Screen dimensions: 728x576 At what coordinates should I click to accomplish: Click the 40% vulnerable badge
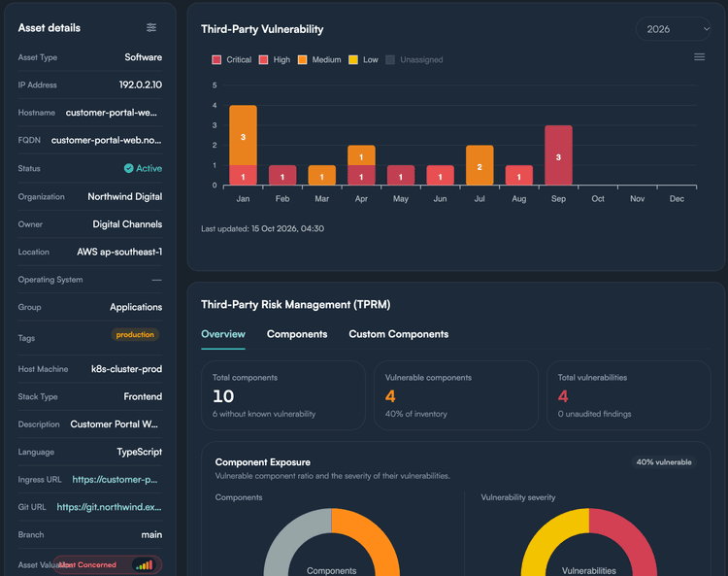point(664,462)
